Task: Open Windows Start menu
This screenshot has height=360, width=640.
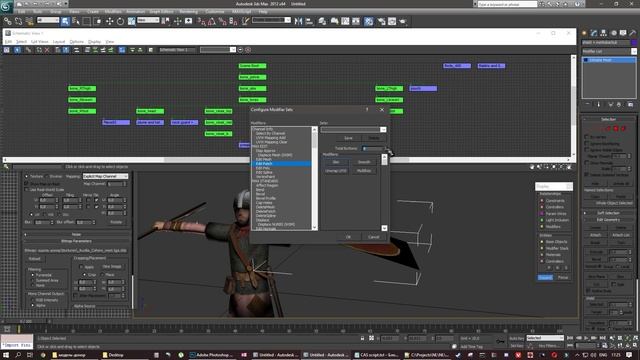Action: pyautogui.click(x=6, y=355)
